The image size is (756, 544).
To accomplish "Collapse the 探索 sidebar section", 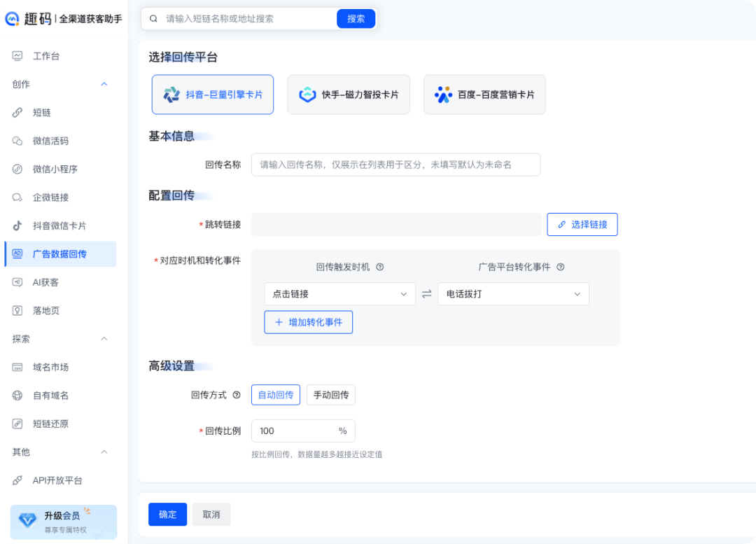I will coord(104,339).
